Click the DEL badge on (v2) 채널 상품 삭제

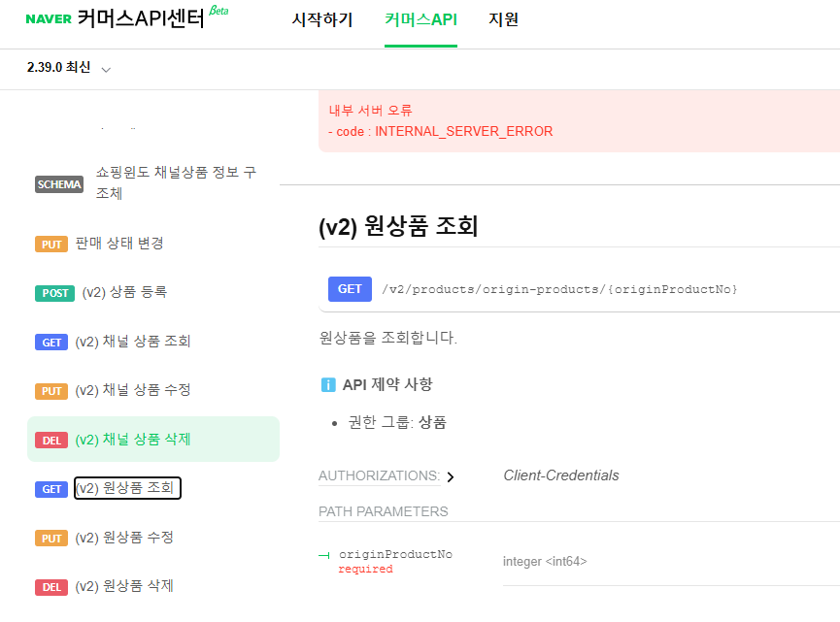click(51, 439)
